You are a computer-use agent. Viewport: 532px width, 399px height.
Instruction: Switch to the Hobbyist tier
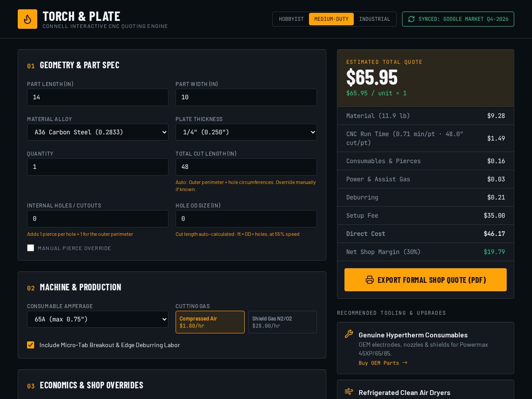(291, 19)
